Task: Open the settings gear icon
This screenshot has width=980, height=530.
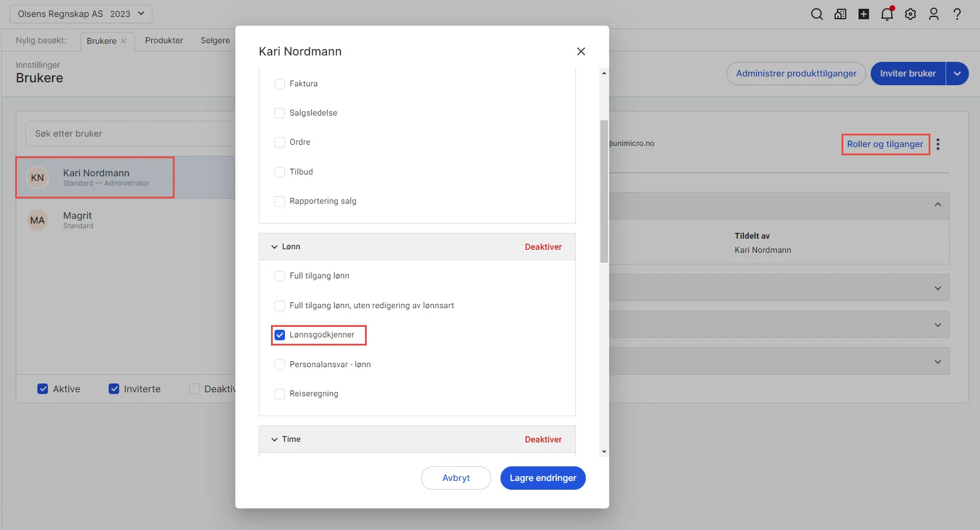Action: [911, 14]
